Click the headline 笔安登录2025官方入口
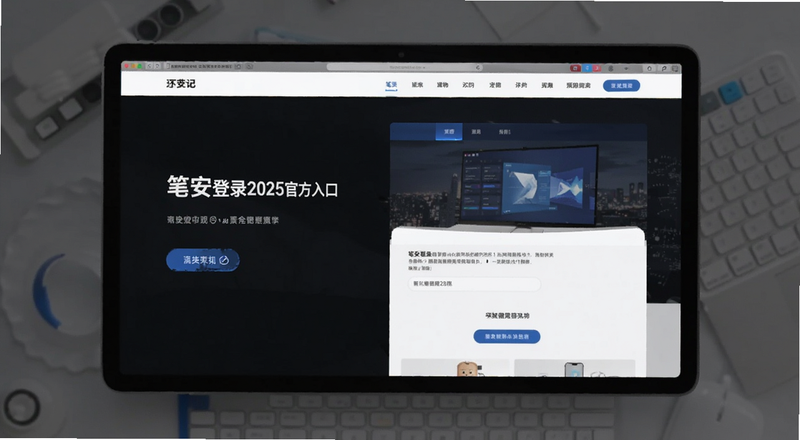 (x=252, y=187)
